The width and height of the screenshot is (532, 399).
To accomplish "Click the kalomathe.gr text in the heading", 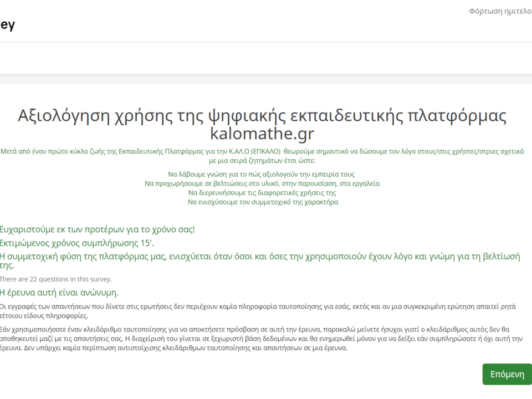I will [x=262, y=133].
